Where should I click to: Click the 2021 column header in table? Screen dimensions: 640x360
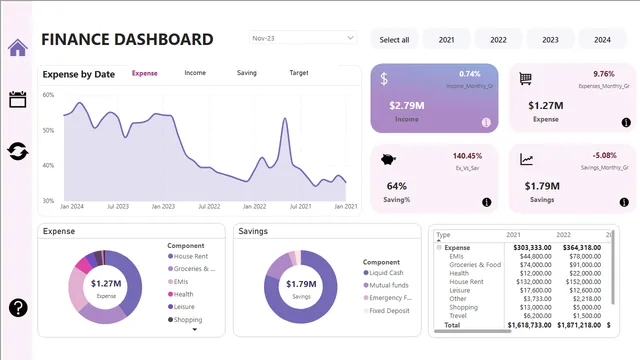pyautogui.click(x=513, y=235)
